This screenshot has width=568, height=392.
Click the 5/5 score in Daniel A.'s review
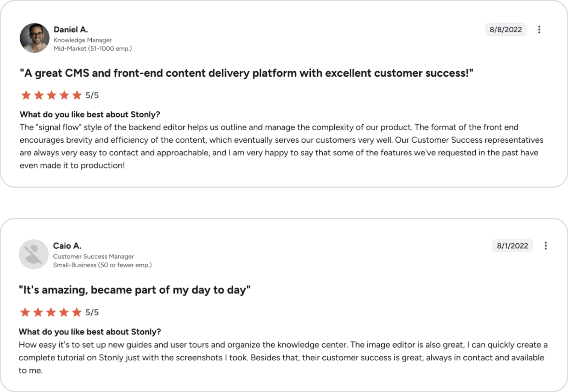point(92,95)
